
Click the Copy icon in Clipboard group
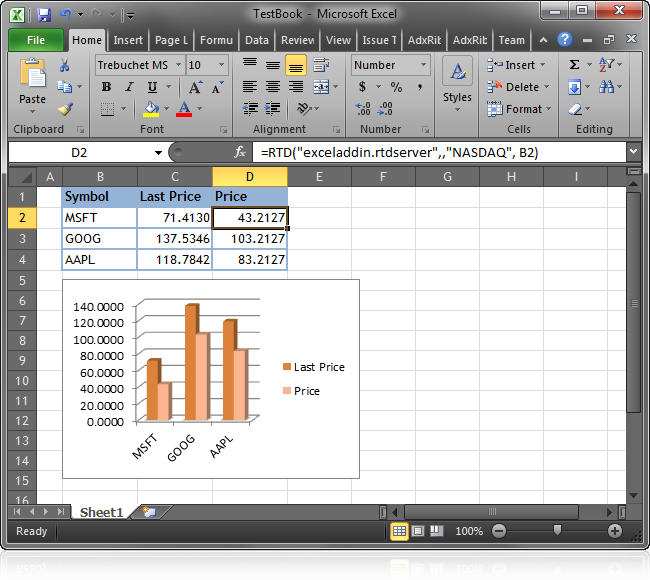point(65,87)
